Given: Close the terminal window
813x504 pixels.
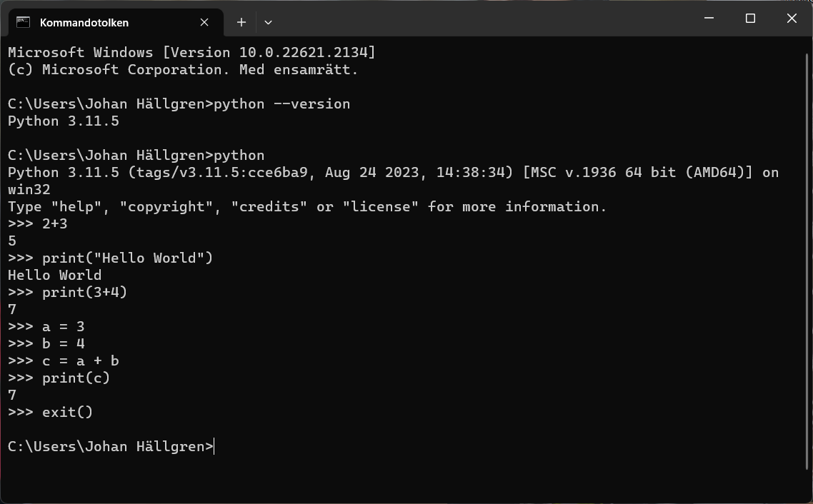Looking at the screenshot, I should [792, 19].
